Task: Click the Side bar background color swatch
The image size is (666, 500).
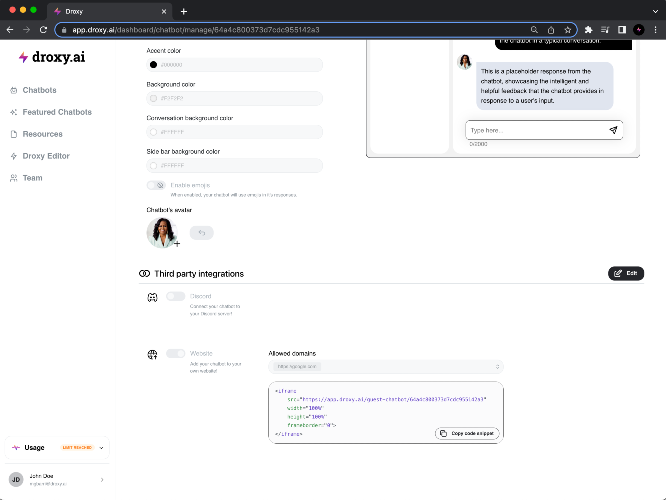Action: tap(153, 165)
